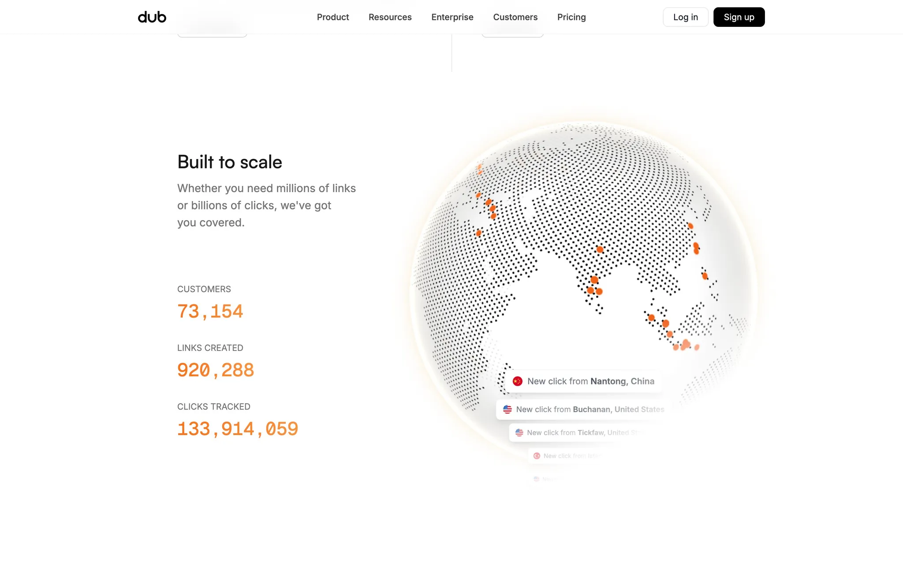Click the dub logo
Image resolution: width=903 pixels, height=588 pixels.
pos(152,17)
